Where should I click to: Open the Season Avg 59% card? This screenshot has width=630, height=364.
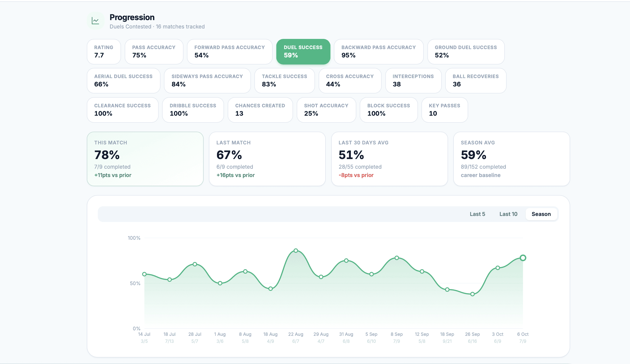coord(512,159)
